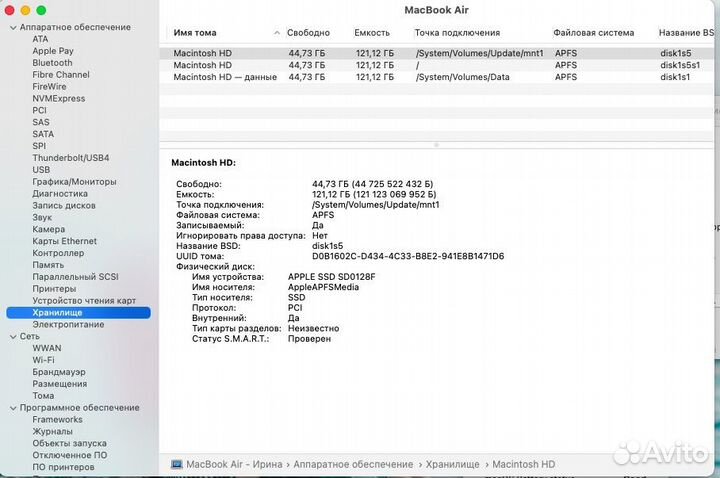Select highlighted Хранилище item
Screen dimensions: 720x478
(79, 313)
